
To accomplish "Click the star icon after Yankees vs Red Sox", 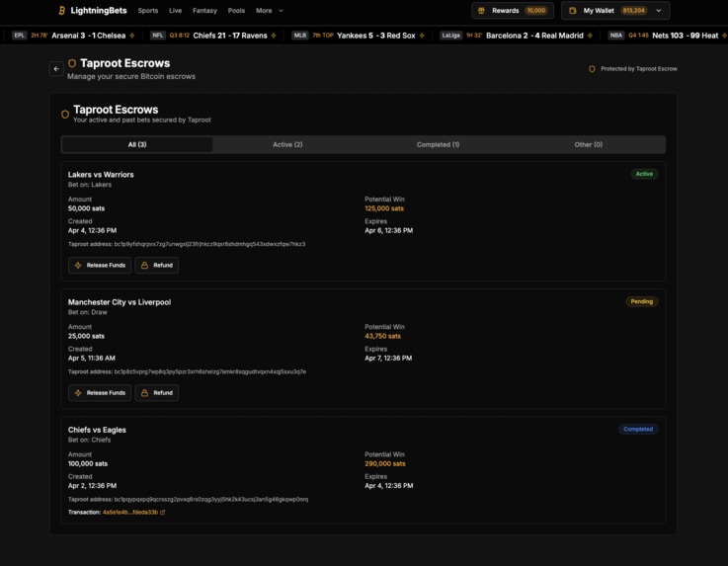I will click(x=422, y=36).
